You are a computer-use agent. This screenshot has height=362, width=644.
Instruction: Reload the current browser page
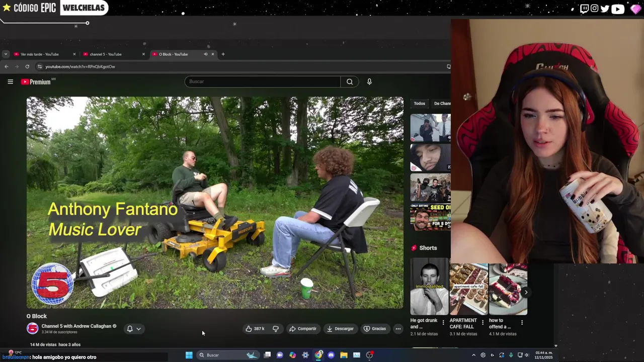click(x=27, y=66)
